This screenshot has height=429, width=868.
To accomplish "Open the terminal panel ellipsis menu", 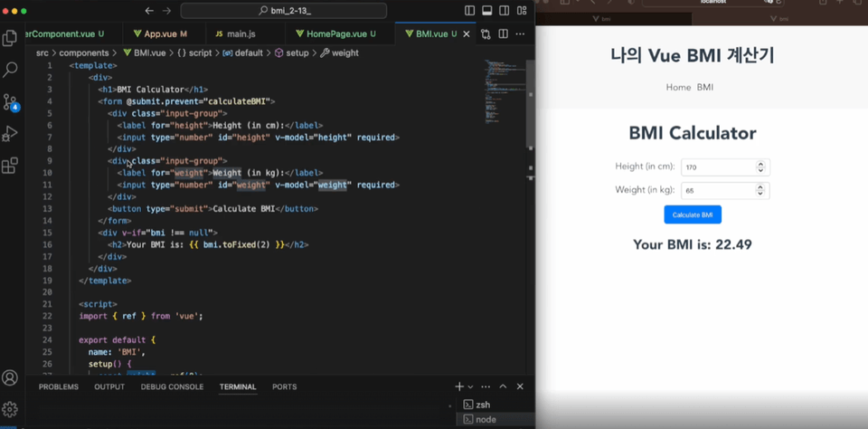I will 486,386.
